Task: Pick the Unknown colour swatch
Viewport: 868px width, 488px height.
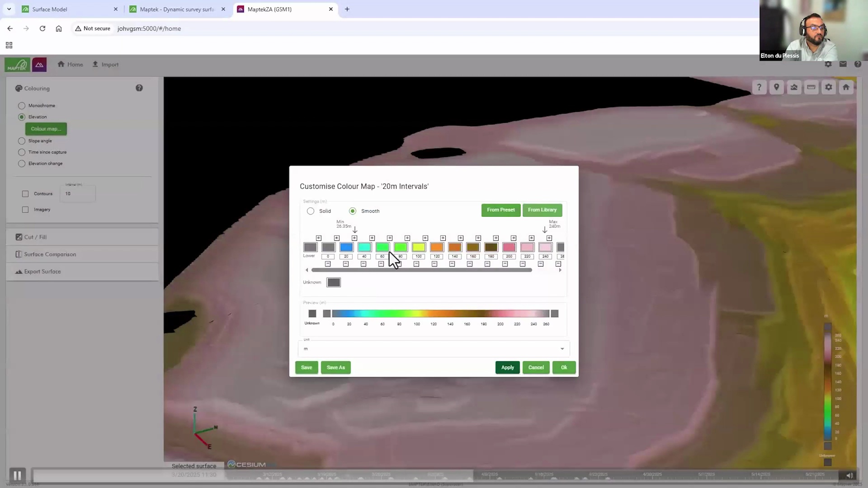Action: point(334,283)
